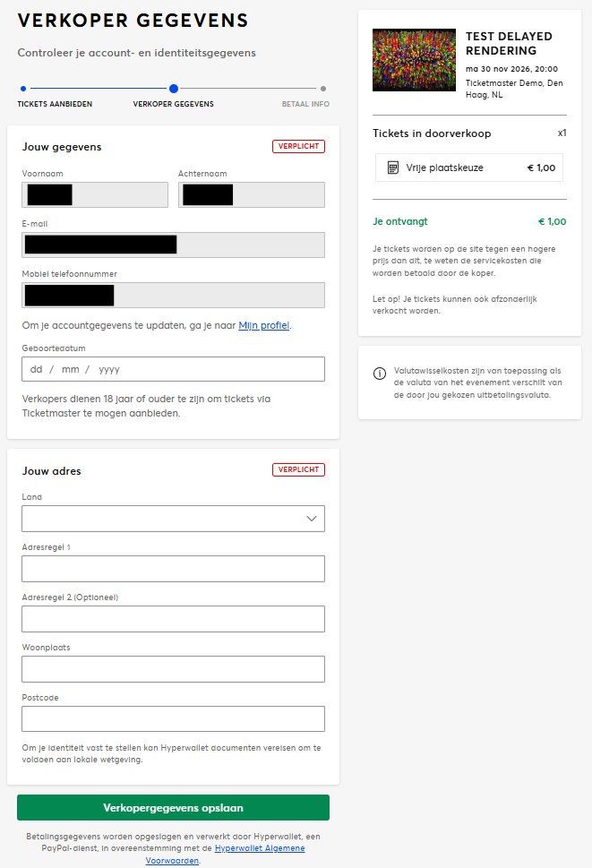This screenshot has height=868, width=592.
Task: Open the Land dropdown chevron
Action: pos(312,519)
